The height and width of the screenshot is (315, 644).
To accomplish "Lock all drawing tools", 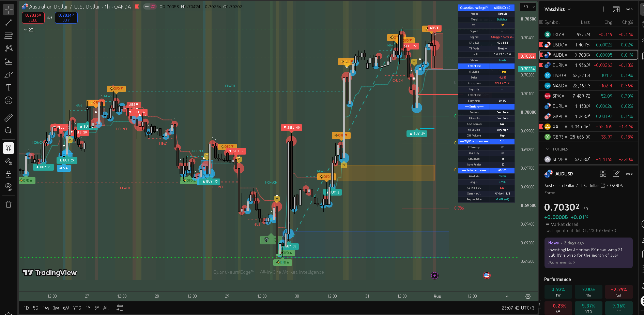I will 9,174.
